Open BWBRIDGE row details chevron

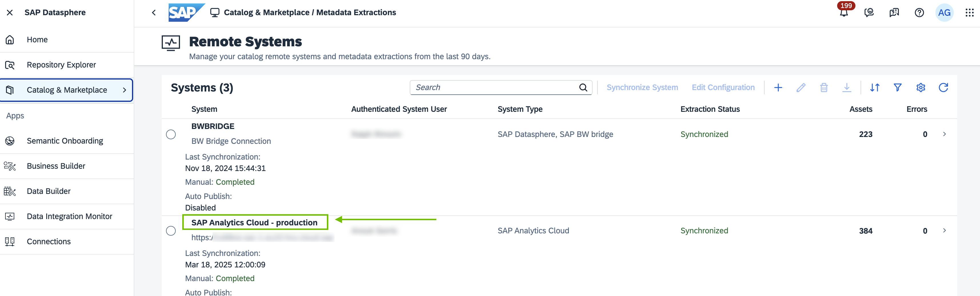point(944,134)
